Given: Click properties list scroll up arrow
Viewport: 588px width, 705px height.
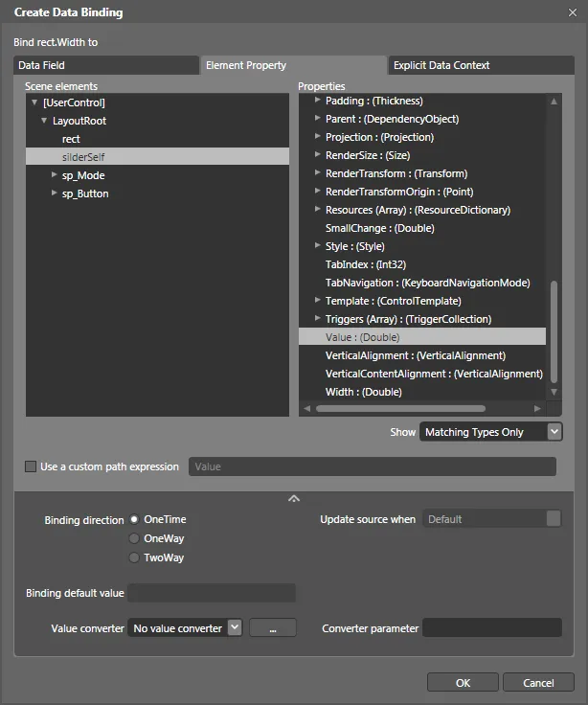Looking at the screenshot, I should click(x=554, y=102).
